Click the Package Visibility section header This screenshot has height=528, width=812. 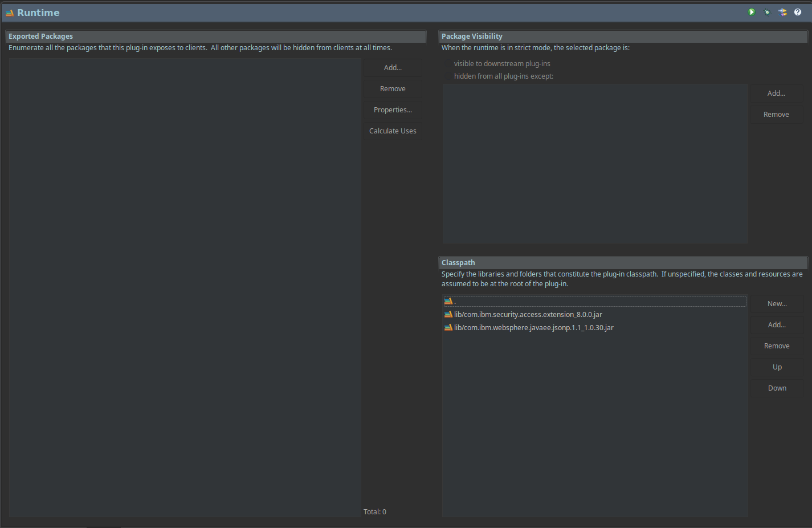pos(623,36)
